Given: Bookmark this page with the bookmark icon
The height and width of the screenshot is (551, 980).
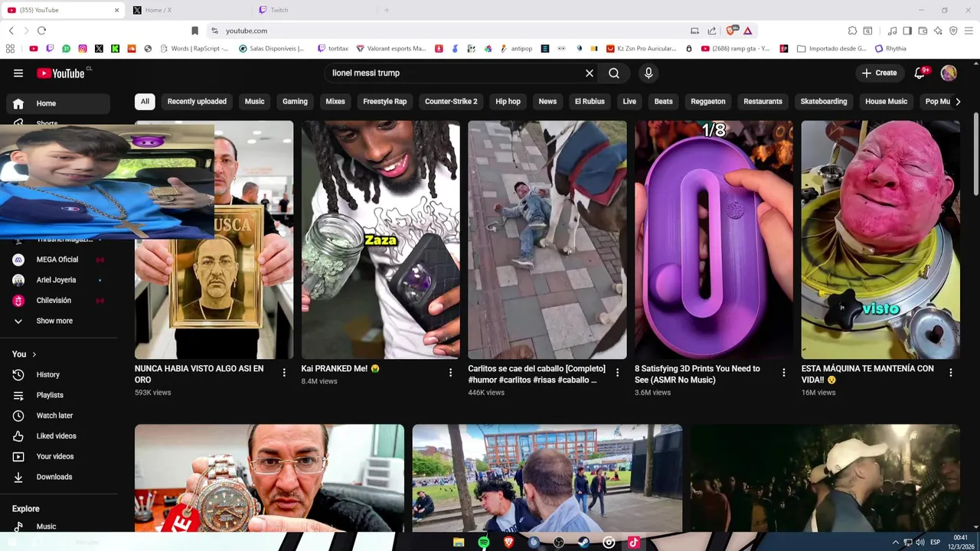Looking at the screenshot, I should pos(194,31).
